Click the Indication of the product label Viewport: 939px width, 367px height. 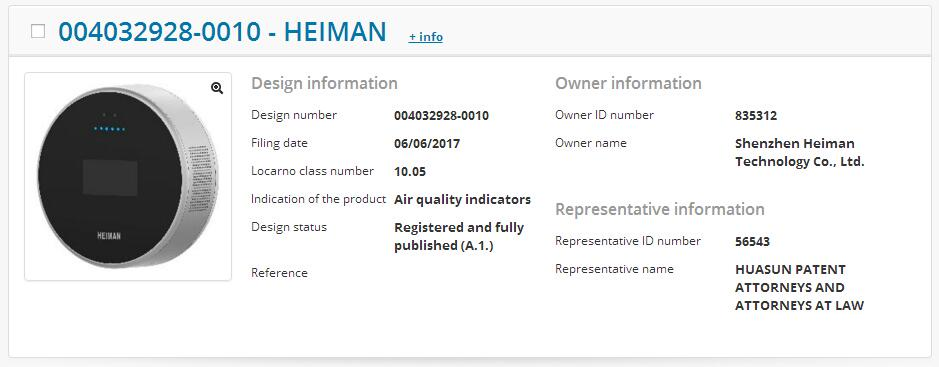(318, 199)
